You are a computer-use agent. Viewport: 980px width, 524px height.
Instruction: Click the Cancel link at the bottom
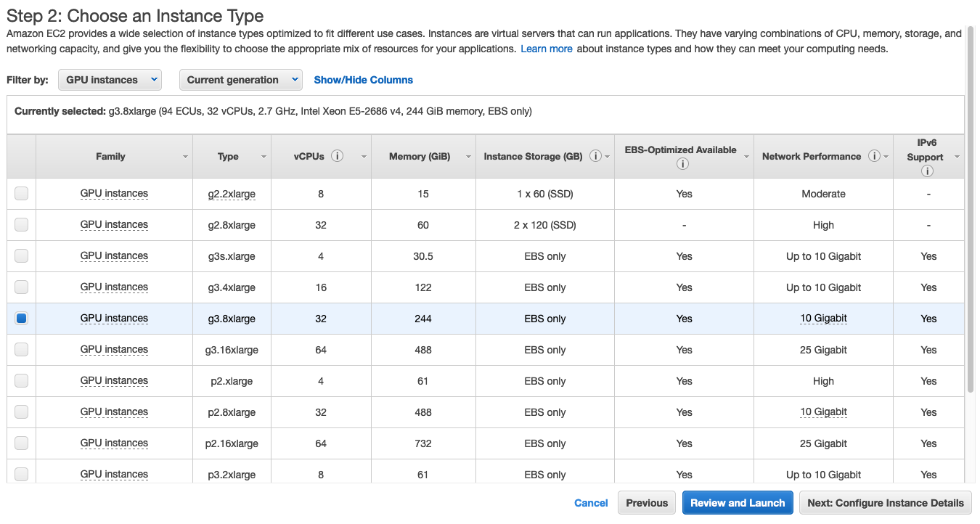tap(591, 502)
